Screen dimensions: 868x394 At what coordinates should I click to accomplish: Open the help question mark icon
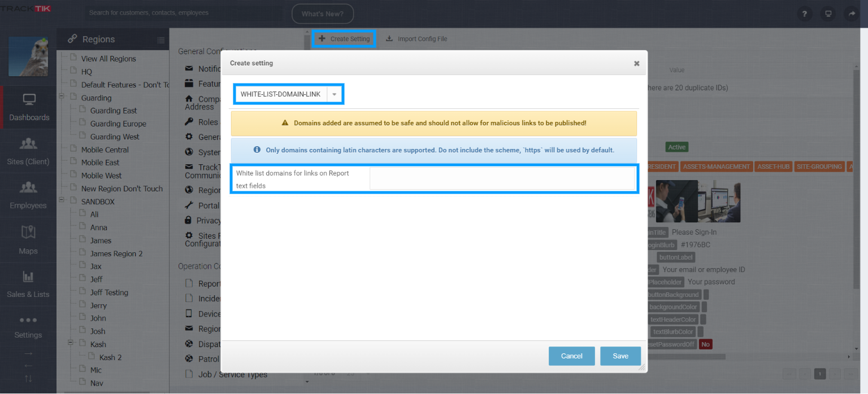point(804,14)
